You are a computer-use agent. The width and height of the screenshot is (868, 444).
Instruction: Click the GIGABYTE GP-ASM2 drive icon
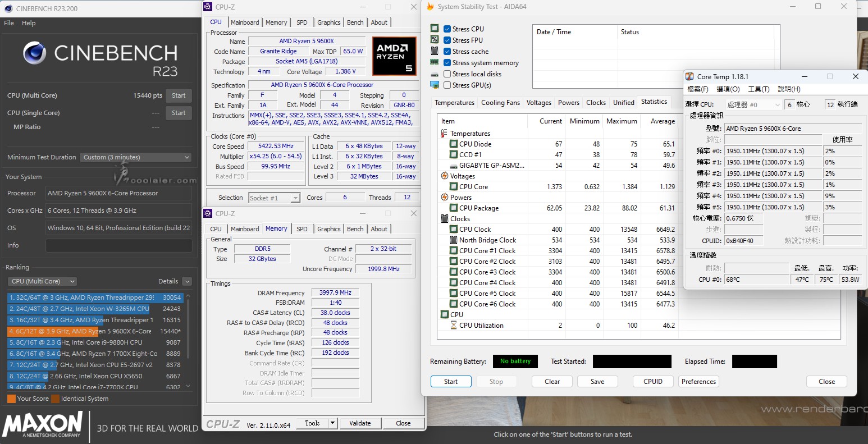click(x=454, y=166)
